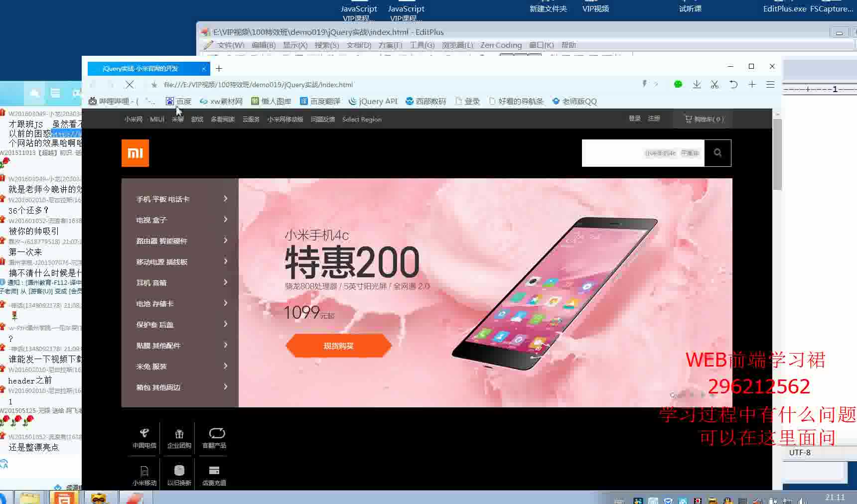The width and height of the screenshot is (857, 504).
Task: Click the 注册 link in page header
Action: pos(654,119)
